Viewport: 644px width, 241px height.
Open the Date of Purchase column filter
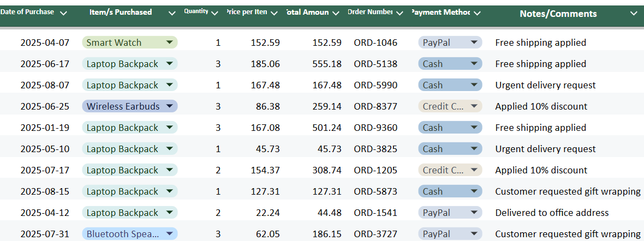[x=63, y=13]
